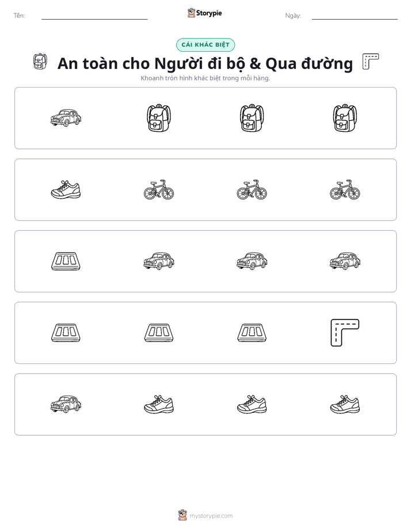Pick the road corner icon in fourth row
This screenshot has height=532, width=411.
pos(345,333)
